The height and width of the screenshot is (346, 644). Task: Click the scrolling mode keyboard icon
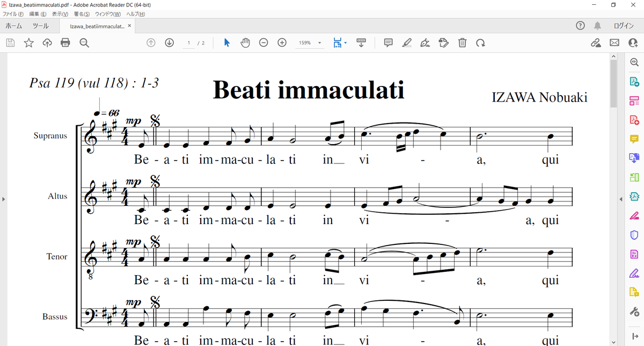(x=361, y=43)
